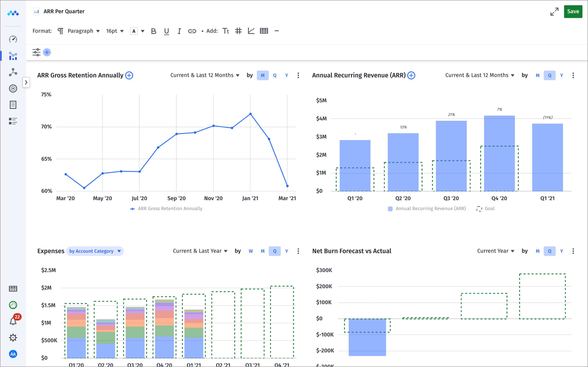Open notifications bell with 22 alerts
The width and height of the screenshot is (588, 367).
13,321
